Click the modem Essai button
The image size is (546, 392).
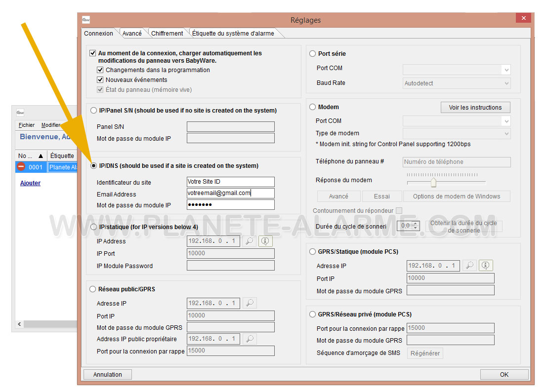[x=381, y=196]
